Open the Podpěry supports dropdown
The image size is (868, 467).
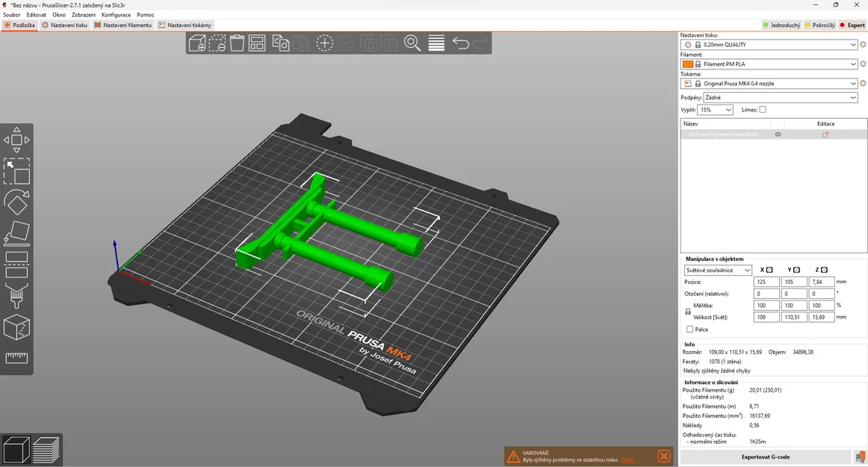pos(781,97)
